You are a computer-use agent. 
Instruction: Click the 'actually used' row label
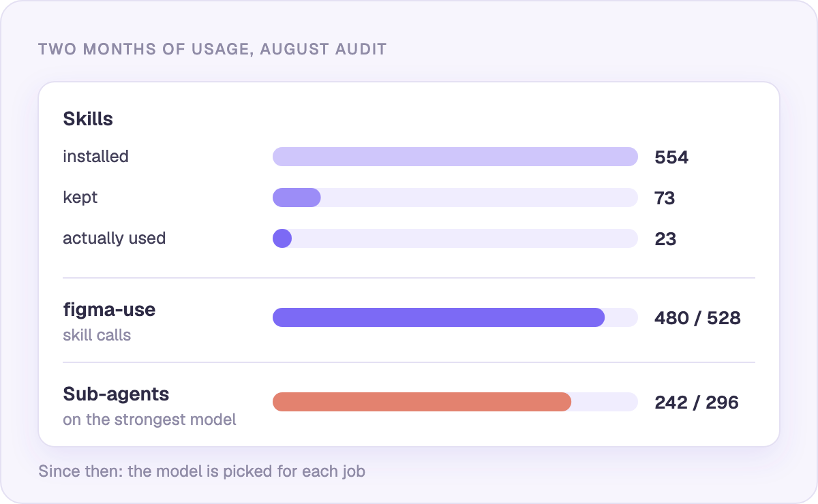click(x=114, y=238)
